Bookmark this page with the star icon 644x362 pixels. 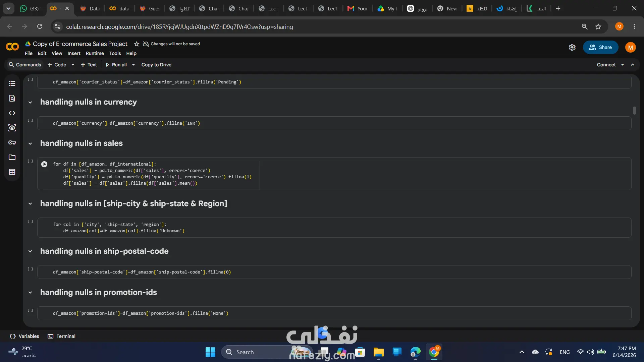(598, 26)
